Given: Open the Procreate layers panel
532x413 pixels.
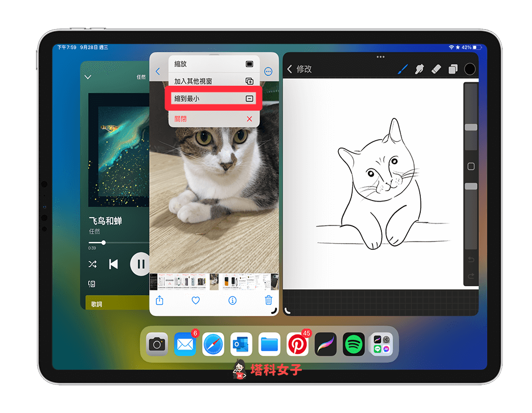Looking at the screenshot, I should [x=453, y=69].
